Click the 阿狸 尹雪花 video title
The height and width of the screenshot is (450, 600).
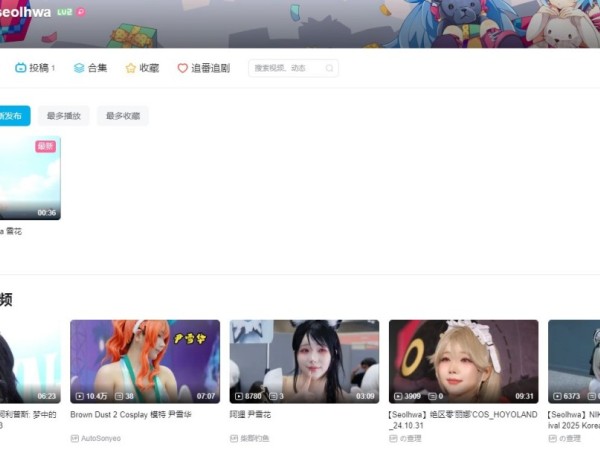(250, 414)
